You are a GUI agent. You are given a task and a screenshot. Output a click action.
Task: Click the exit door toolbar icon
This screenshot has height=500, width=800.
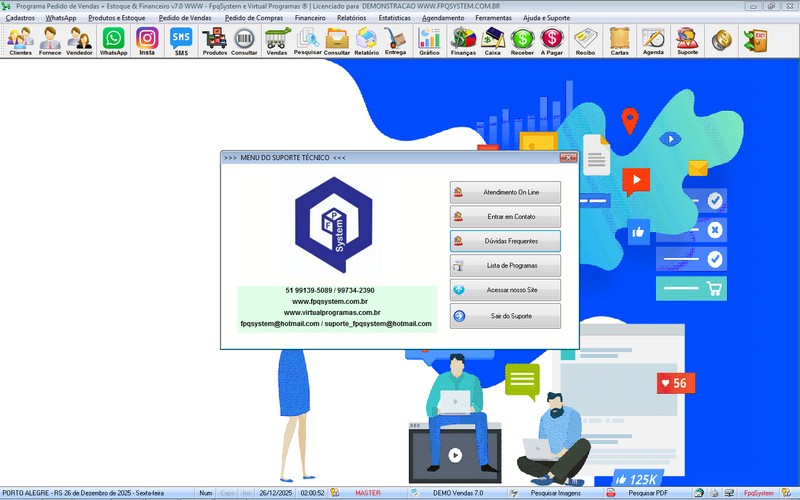click(x=756, y=41)
